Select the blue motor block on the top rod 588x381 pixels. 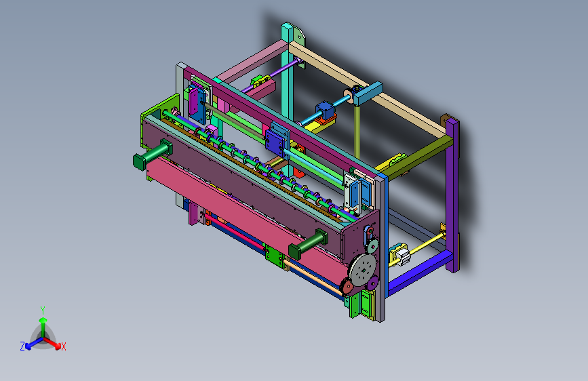click(325, 110)
